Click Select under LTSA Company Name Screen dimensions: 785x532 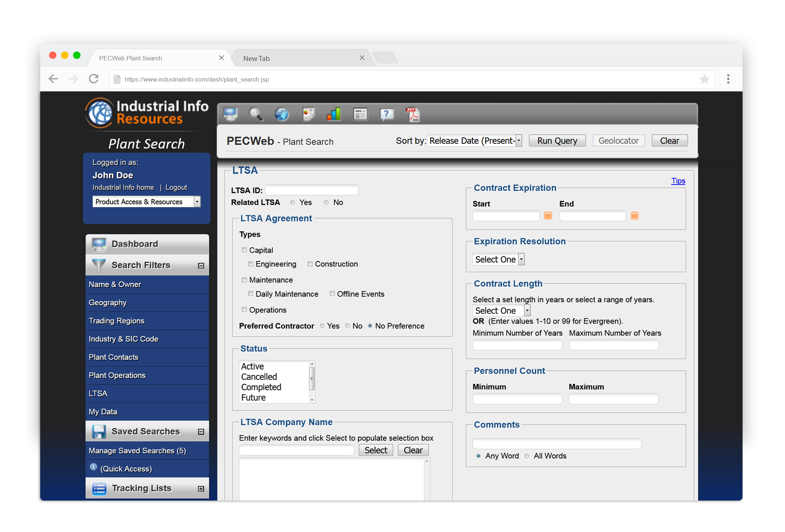coord(376,450)
